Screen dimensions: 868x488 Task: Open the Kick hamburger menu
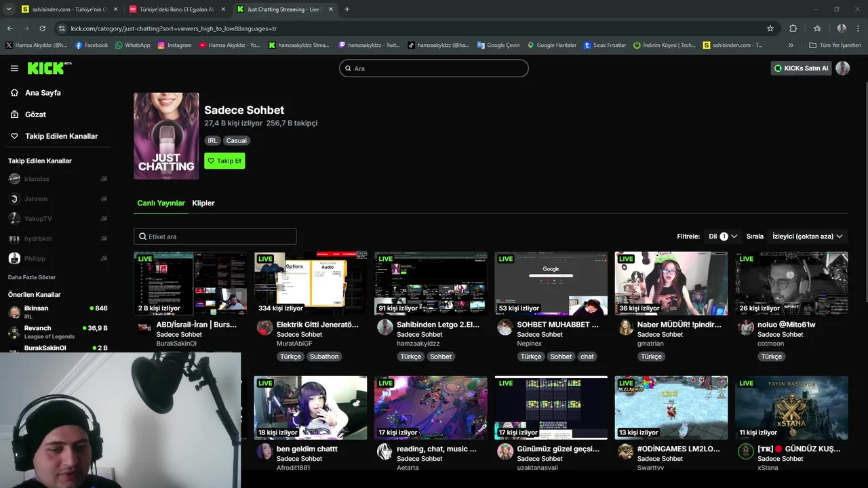[14, 68]
